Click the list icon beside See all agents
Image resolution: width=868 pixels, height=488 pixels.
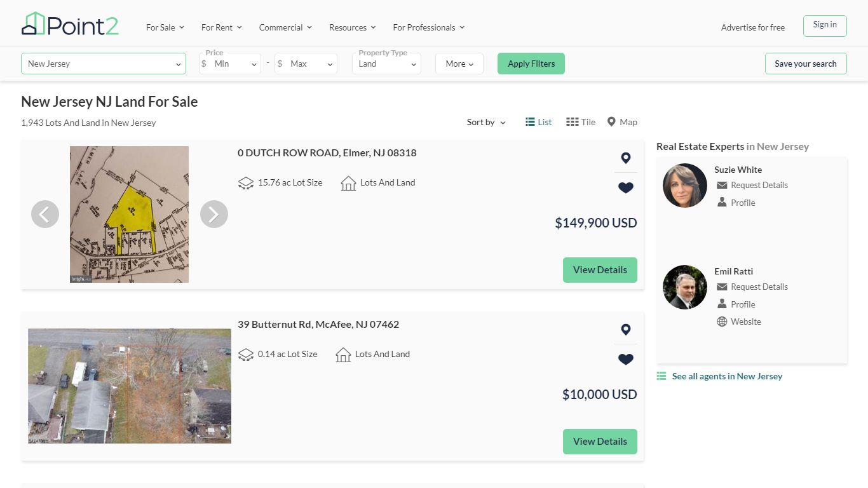click(x=661, y=376)
